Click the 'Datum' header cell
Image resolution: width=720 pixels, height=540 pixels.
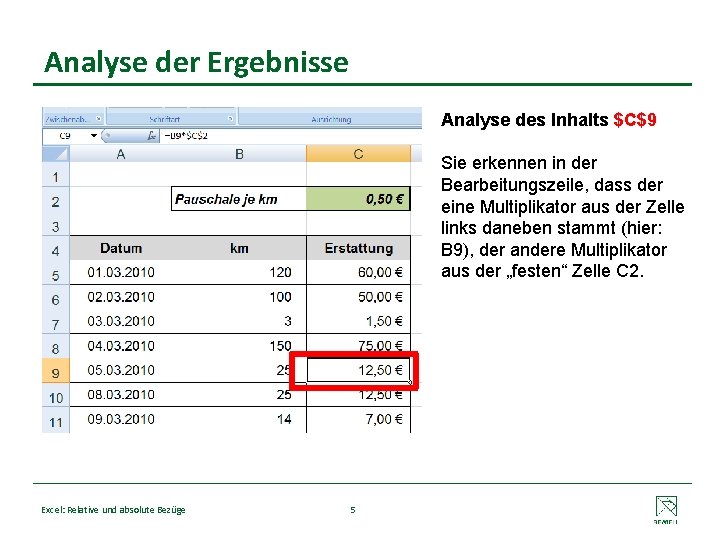[120, 248]
